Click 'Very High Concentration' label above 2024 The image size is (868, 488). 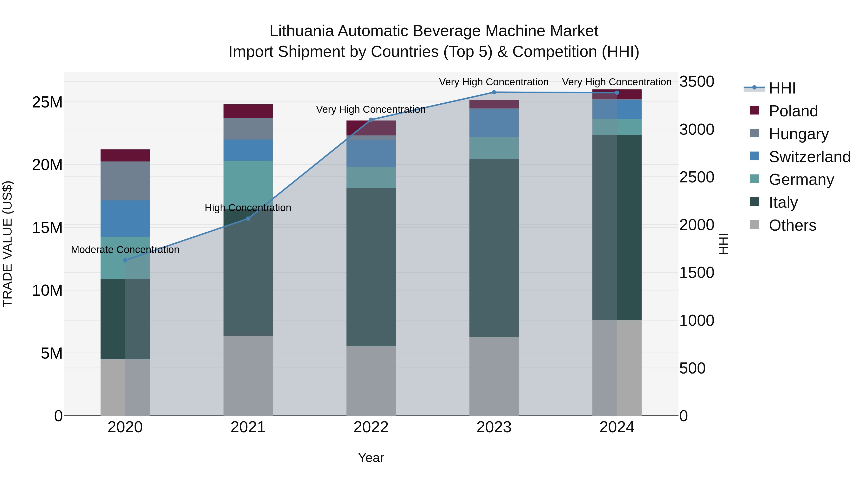point(617,82)
